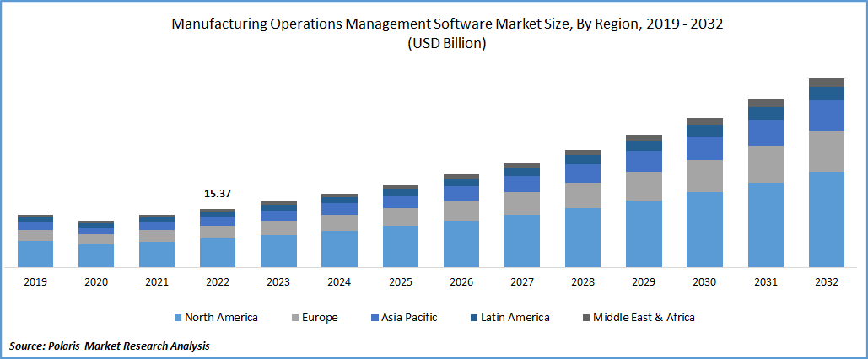The height and width of the screenshot is (359, 868).
Task: Click the chart title text
Action: pyautogui.click(x=447, y=25)
